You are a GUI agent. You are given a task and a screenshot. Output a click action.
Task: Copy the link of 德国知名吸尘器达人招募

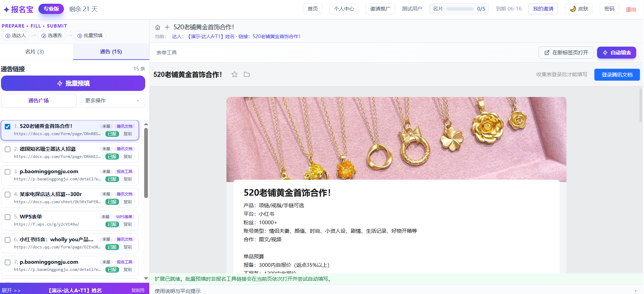click(x=128, y=157)
